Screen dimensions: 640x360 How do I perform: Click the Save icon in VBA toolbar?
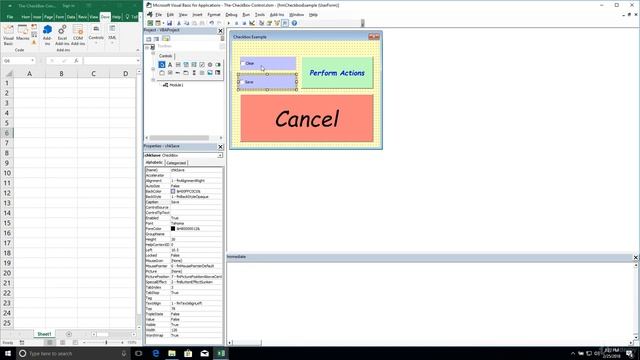click(x=169, y=23)
